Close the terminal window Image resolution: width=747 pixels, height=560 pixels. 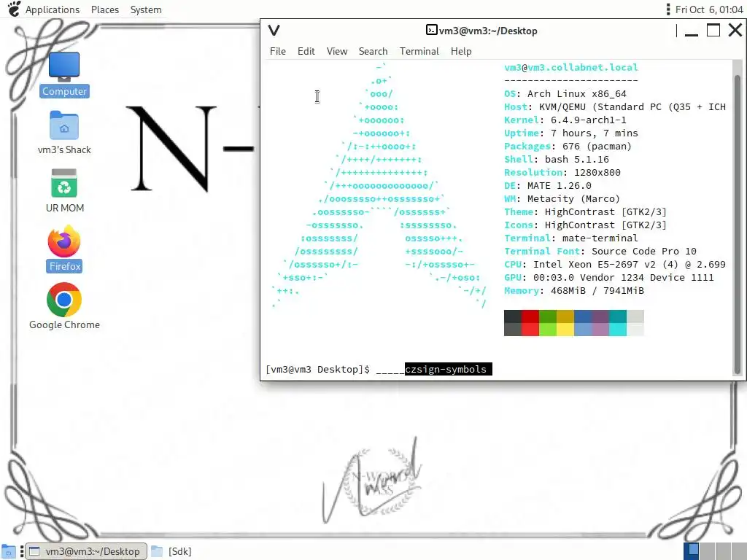pos(735,31)
